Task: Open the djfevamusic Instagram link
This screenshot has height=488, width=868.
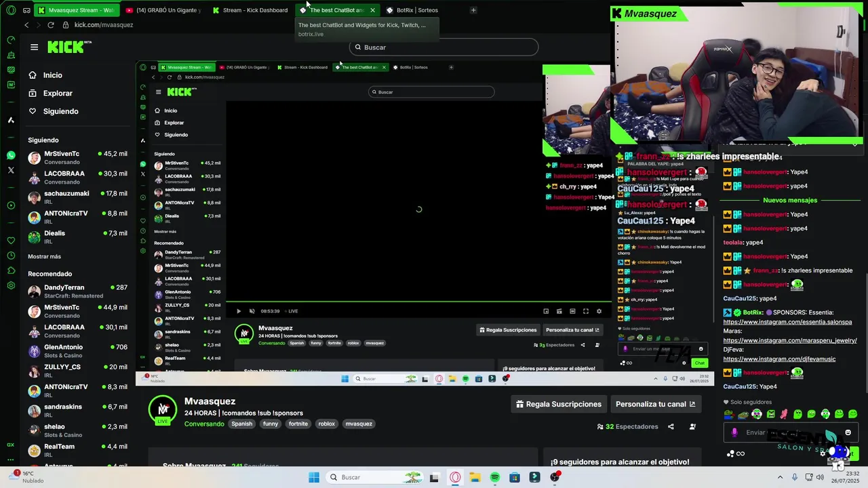Action: point(779,359)
